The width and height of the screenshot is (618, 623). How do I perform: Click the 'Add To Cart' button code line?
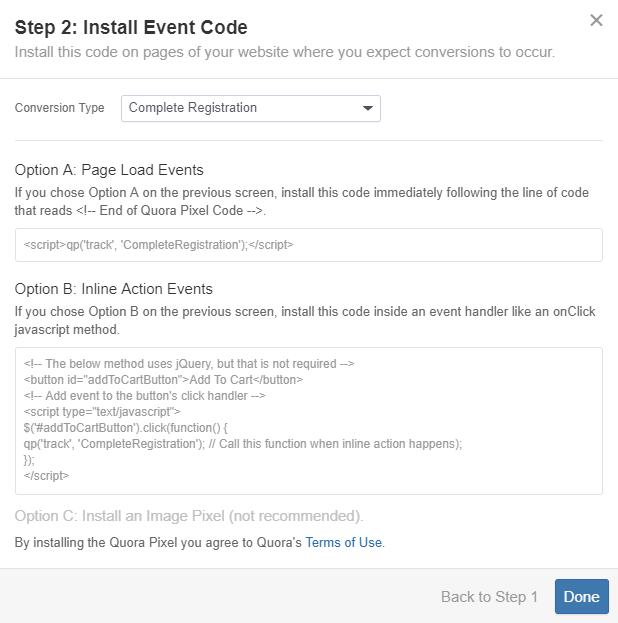pos(163,380)
